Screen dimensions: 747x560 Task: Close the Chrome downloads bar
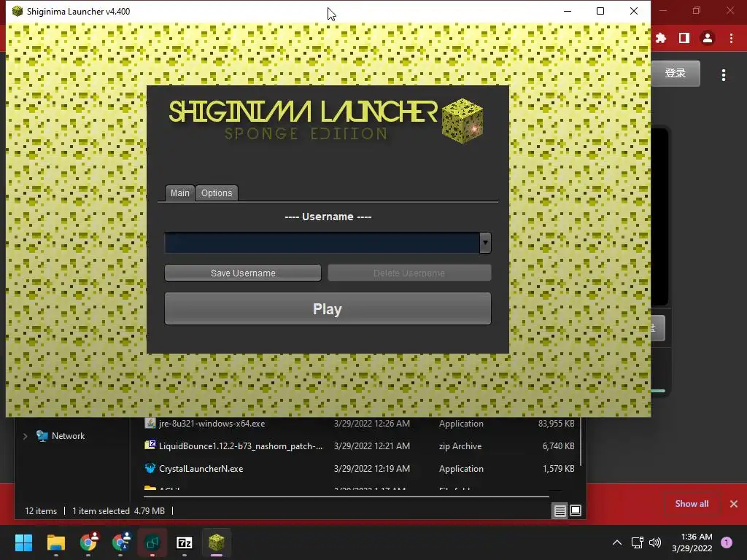pyautogui.click(x=734, y=504)
